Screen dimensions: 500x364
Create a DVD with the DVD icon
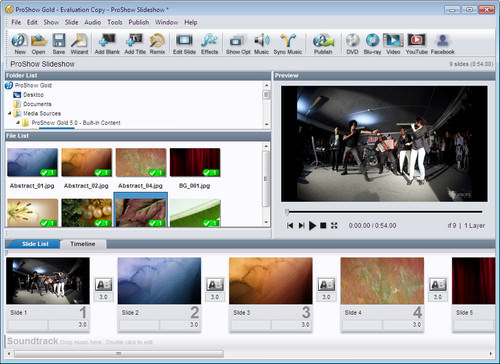point(352,44)
